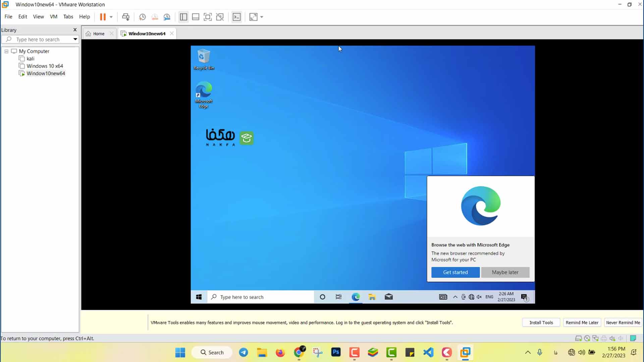Select the Microsoft Edge desktop shortcut
The image size is (644, 362).
[204, 95]
